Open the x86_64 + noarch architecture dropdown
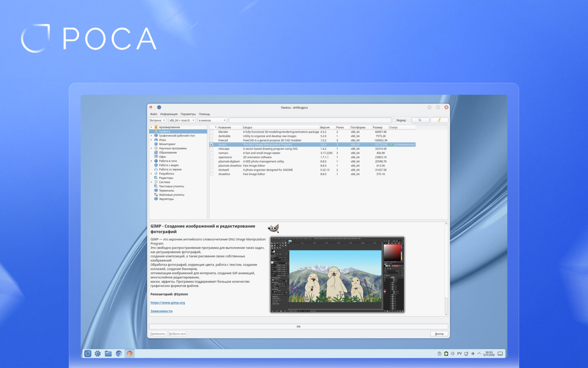 tap(182, 120)
